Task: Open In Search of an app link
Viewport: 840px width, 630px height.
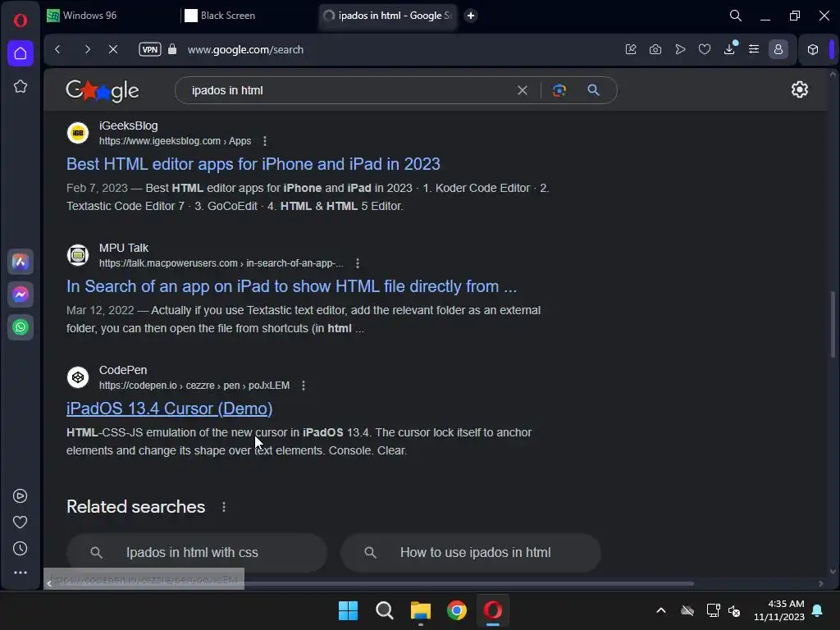Action: point(291,286)
